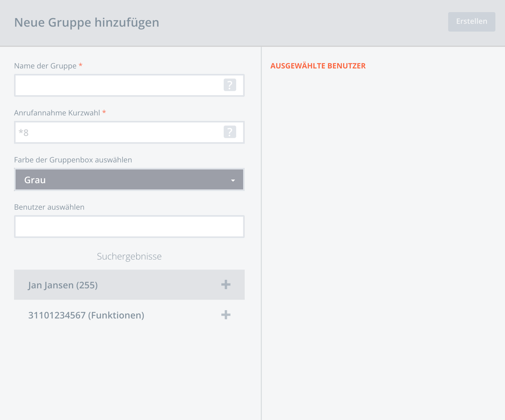Click the empty Ausgewählte Benutzer panel area

[x=383, y=245]
